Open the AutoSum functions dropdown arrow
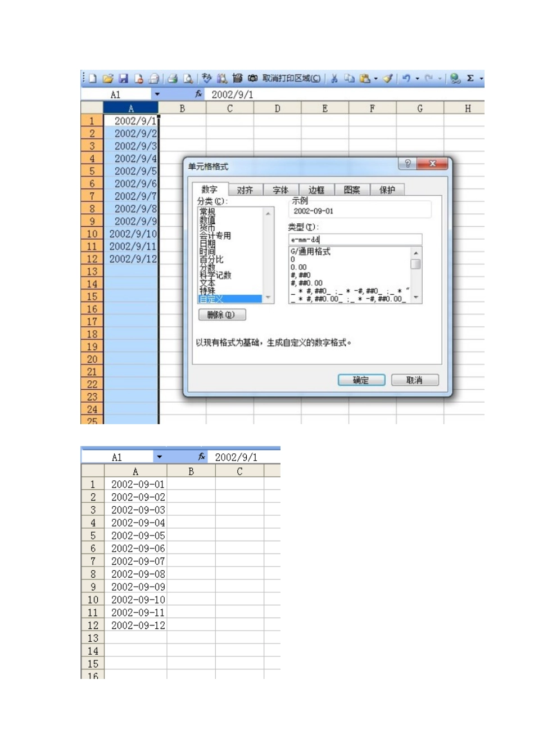Viewport: 534px width, 756px height. click(481, 79)
